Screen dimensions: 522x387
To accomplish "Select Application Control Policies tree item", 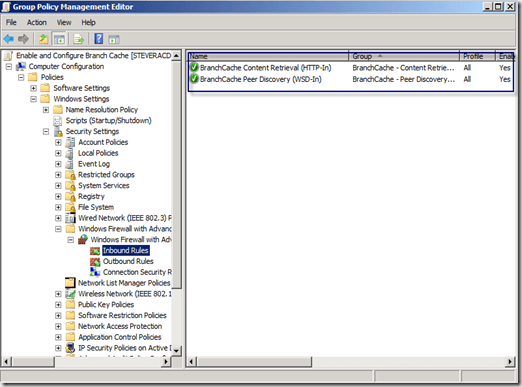I will [120, 337].
